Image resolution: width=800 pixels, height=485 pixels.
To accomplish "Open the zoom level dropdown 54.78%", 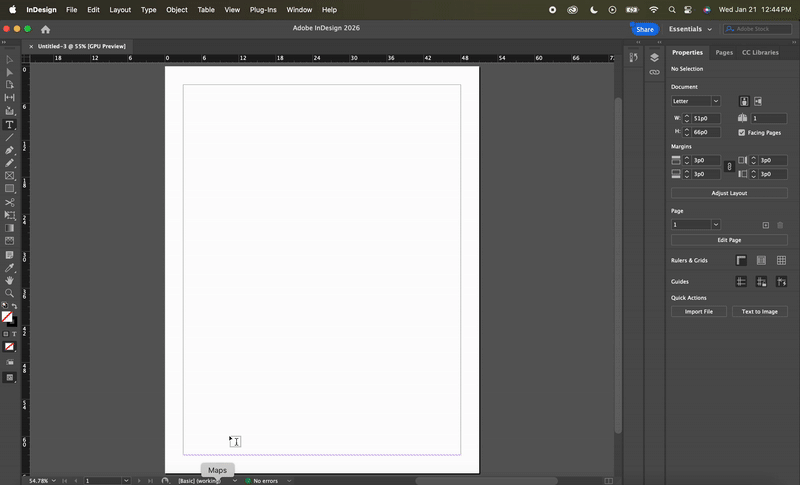I will 53,480.
